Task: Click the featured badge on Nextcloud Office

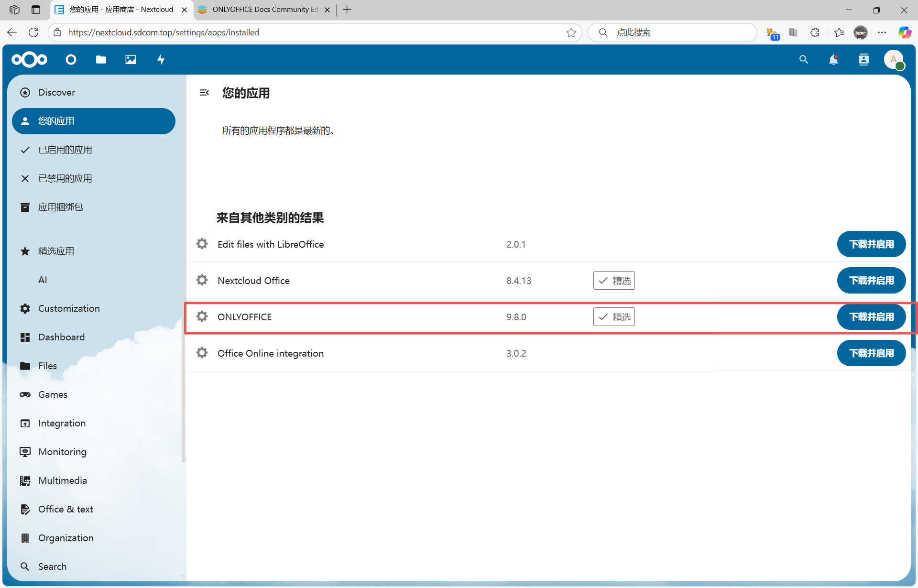Action: coord(614,281)
